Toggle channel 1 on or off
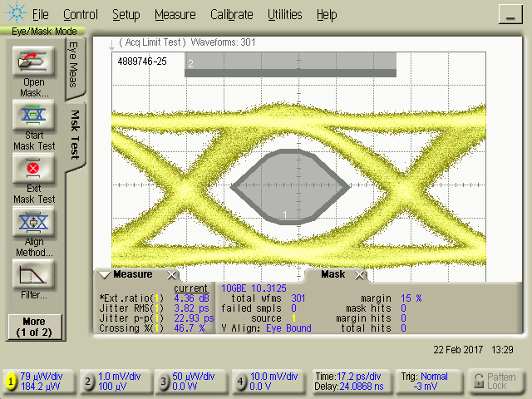The image size is (532, 399). tap(12, 382)
